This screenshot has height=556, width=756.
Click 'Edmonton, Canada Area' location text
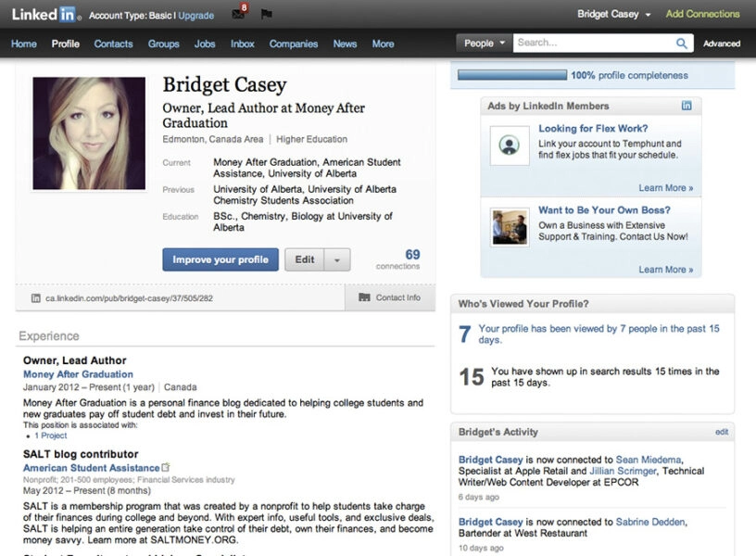coord(213,139)
